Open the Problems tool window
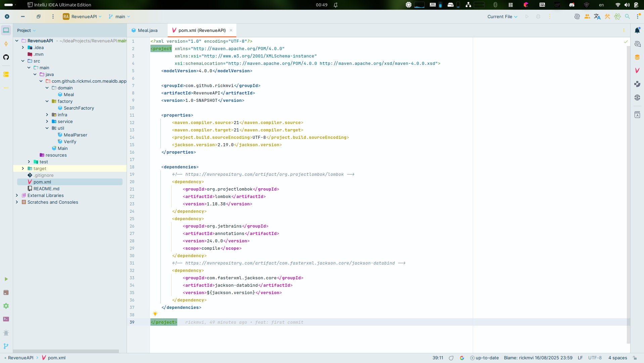The height and width of the screenshot is (363, 644). (6, 333)
